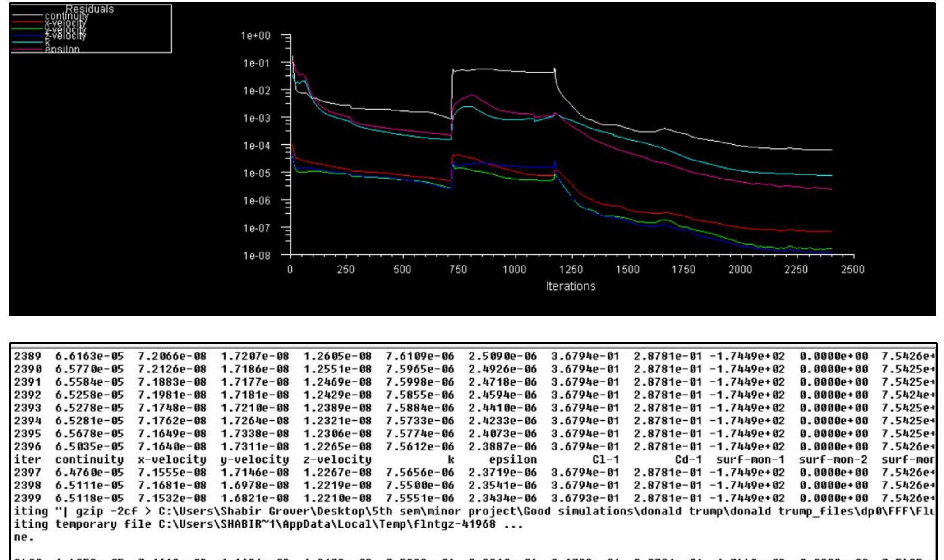Viewport: 944px width, 560px height.
Task: Select the "epsilon" console column header
Action: [513, 459]
